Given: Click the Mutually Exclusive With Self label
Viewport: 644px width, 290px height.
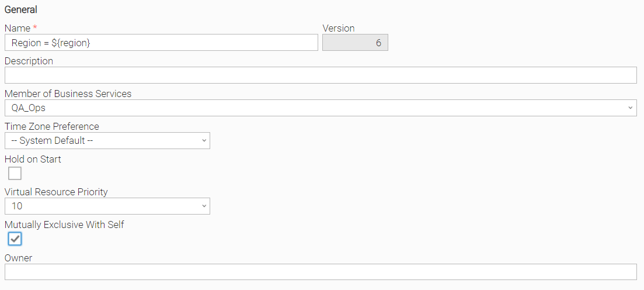Looking at the screenshot, I should (64, 225).
